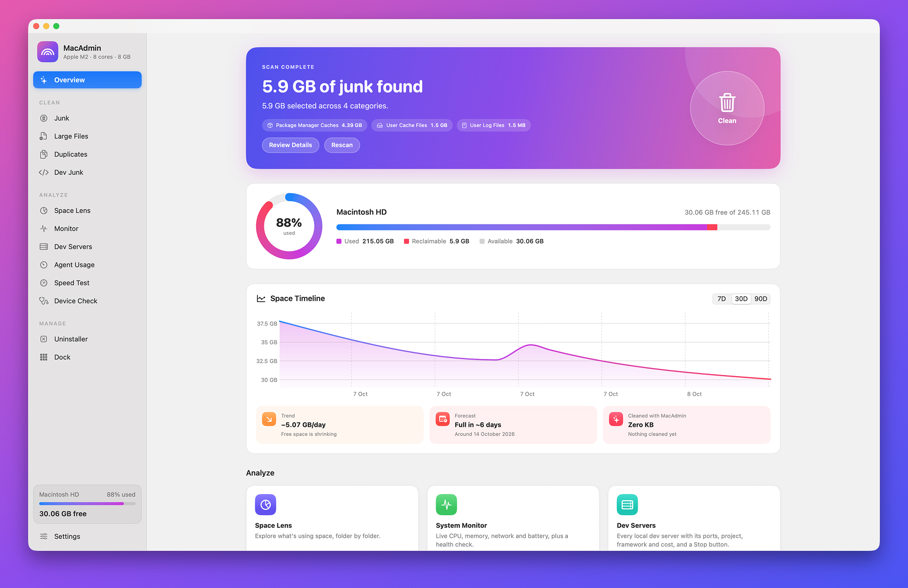The height and width of the screenshot is (588, 908).
Task: Click the Package Manager Caches chip
Action: click(315, 126)
